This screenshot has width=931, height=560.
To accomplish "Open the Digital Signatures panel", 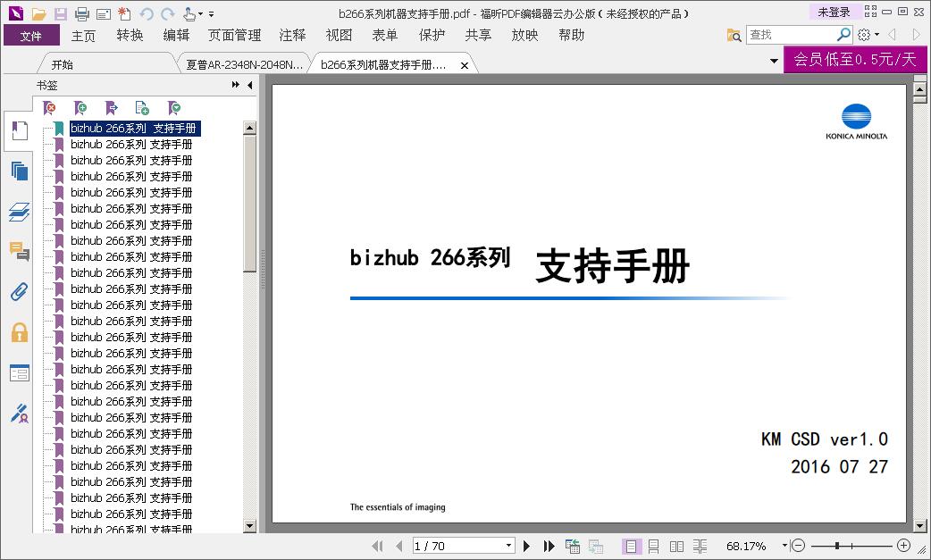I will pos(19,413).
